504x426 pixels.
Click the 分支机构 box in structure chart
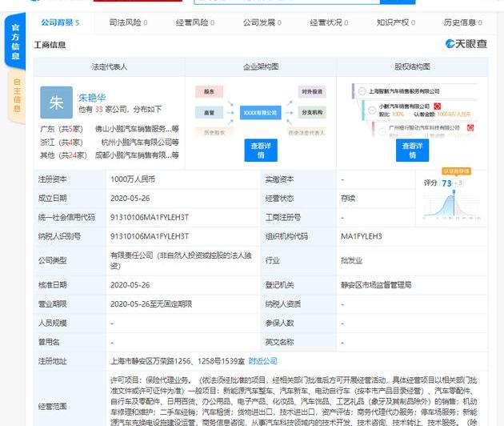[x=312, y=112]
